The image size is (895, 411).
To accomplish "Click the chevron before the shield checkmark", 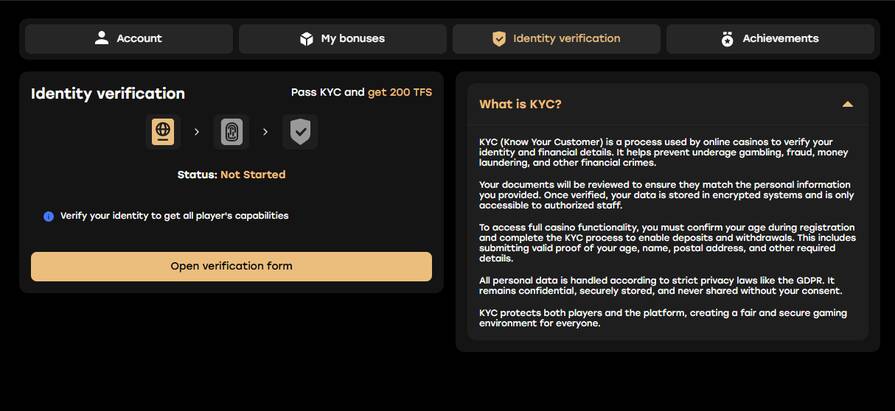I will 266,131.
